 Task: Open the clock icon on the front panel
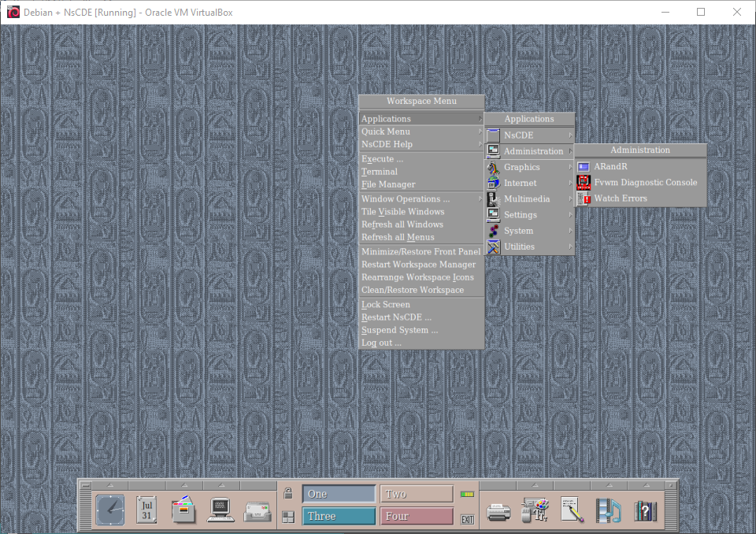tap(110, 510)
